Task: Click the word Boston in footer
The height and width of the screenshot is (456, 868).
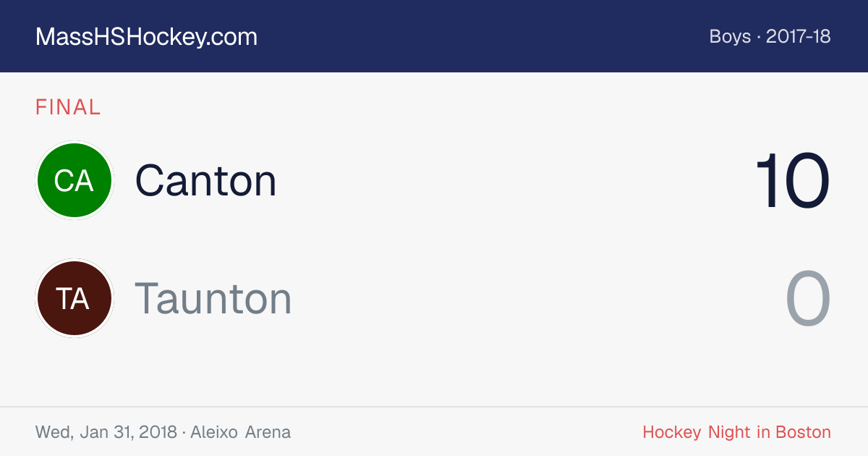Action: (804, 433)
